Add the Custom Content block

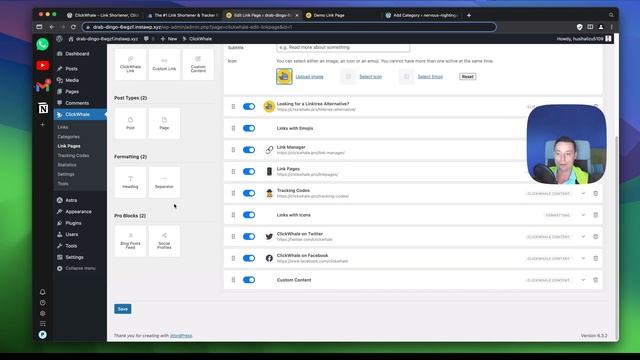(198, 64)
